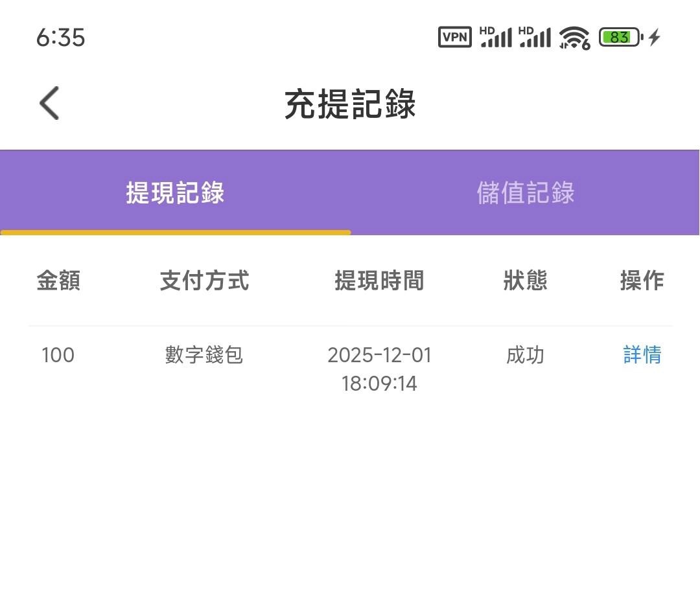Tap the first HD signal bars icon
This screenshot has width=700, height=600.
pyautogui.click(x=496, y=37)
